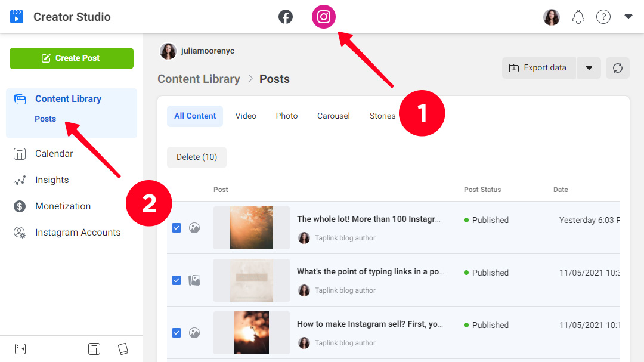Go to Content Library breadcrumb
The height and width of the screenshot is (362, 644).
point(199,79)
